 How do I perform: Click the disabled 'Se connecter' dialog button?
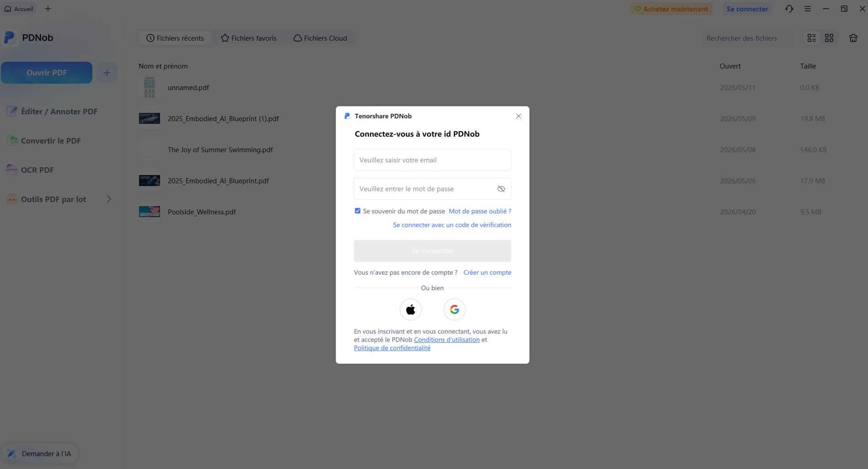point(432,251)
